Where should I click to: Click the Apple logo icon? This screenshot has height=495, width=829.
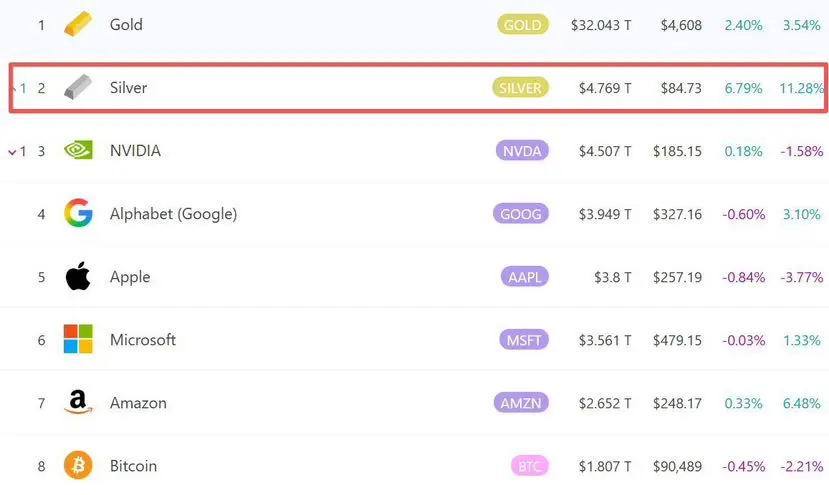pos(78,277)
